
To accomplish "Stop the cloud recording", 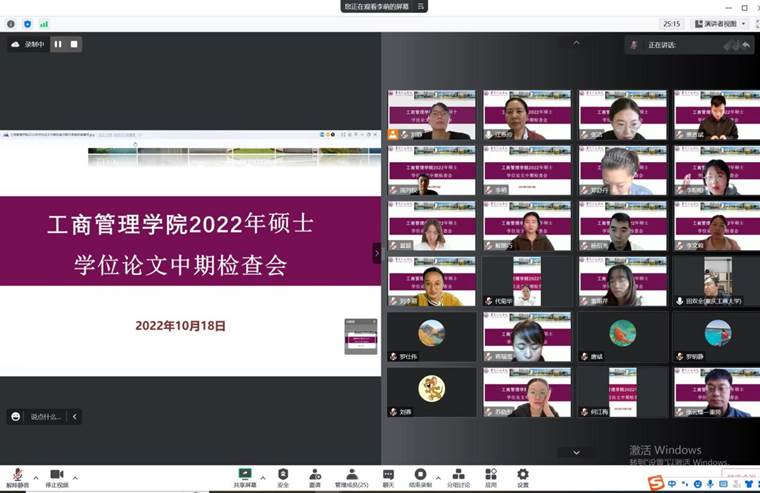I will [74, 44].
